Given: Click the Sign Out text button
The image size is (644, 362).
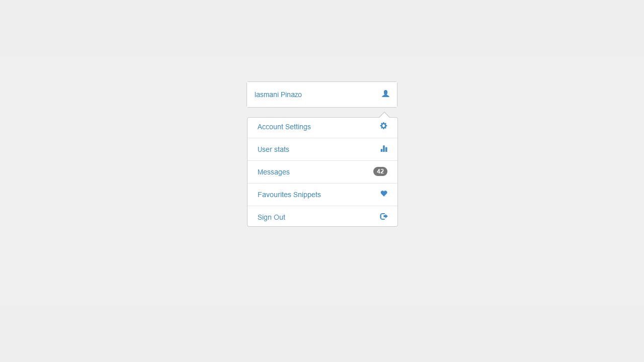Looking at the screenshot, I should tap(271, 217).
